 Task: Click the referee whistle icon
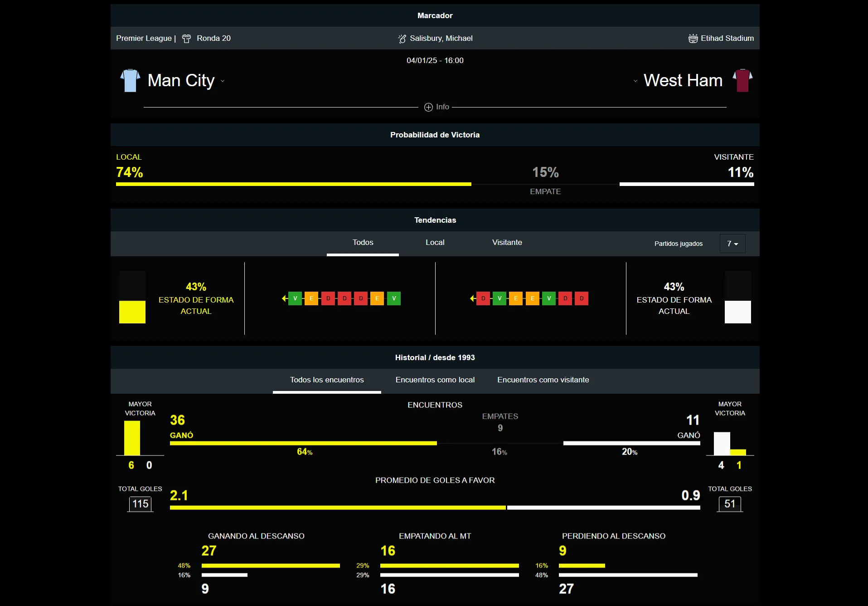tap(402, 39)
